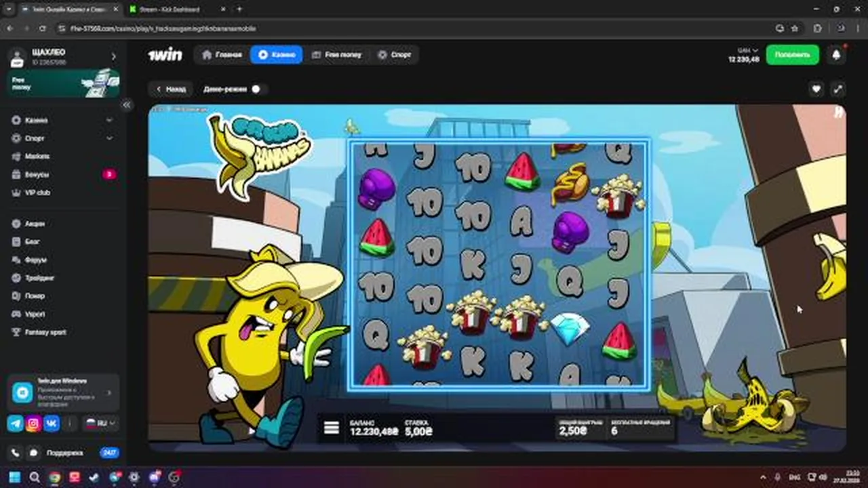The width and height of the screenshot is (868, 488).
Task: Add game to favorites with heart icon
Action: (816, 89)
